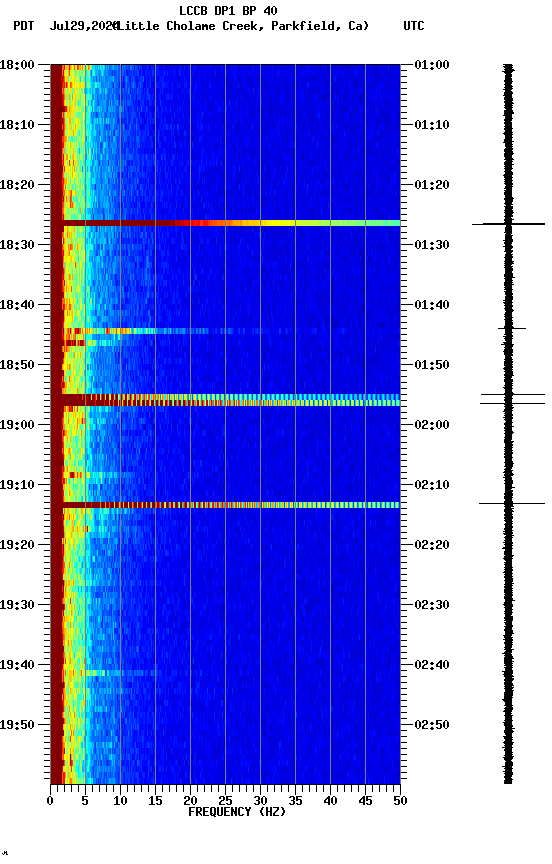
Task: Click the 19:00 PDT time label
Action: 17,425
